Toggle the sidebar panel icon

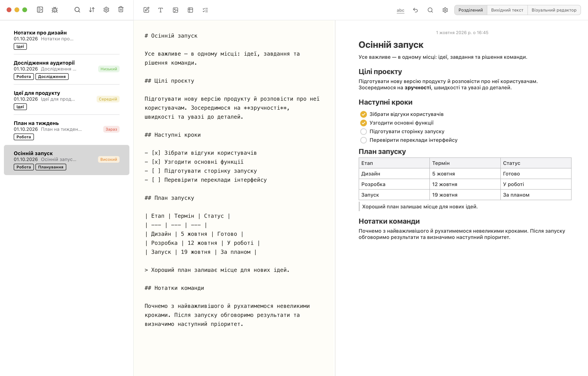[40, 10]
